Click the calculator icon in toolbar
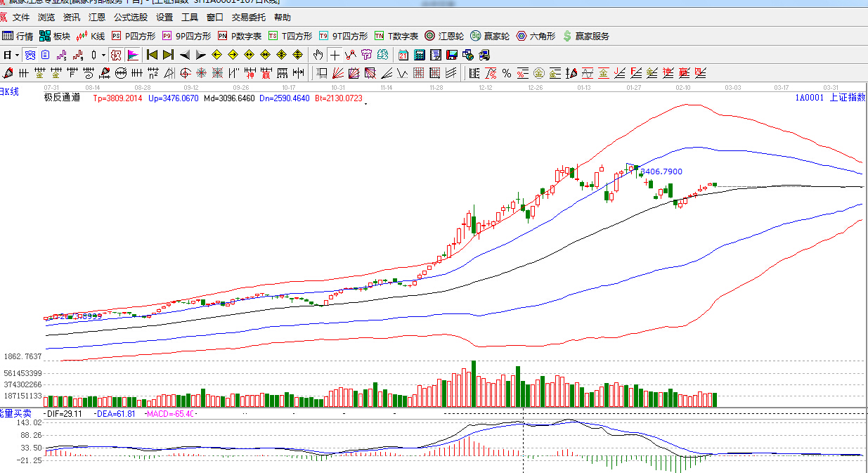Image resolution: width=868 pixels, height=473 pixels. point(420,55)
